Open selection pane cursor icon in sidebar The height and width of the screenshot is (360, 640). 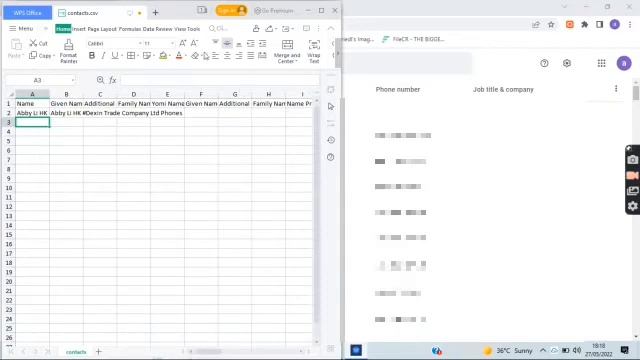[331, 107]
